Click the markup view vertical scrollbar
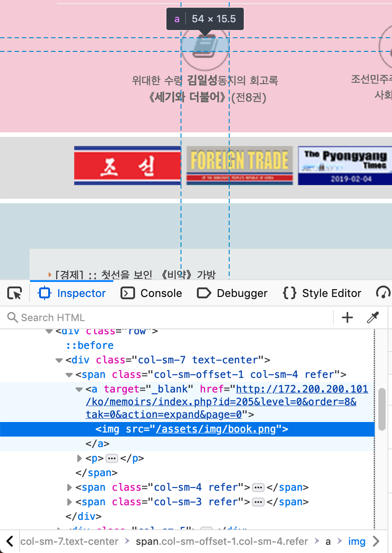 click(382, 409)
